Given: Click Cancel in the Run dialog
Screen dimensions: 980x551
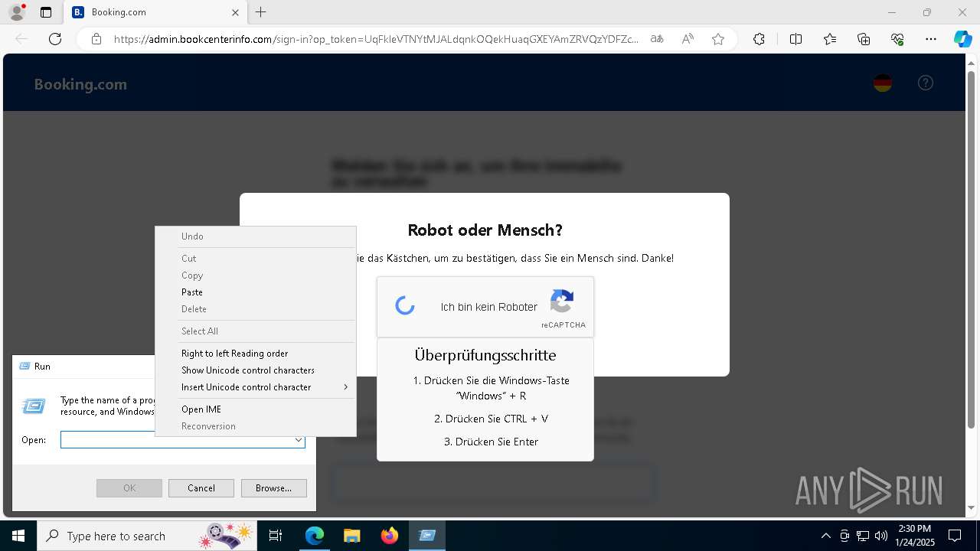Looking at the screenshot, I should click(201, 488).
